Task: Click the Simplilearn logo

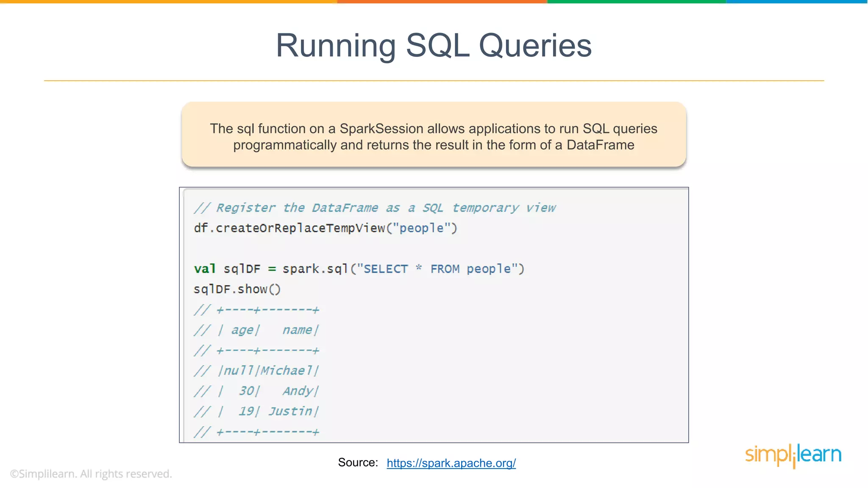Action: 793,455
